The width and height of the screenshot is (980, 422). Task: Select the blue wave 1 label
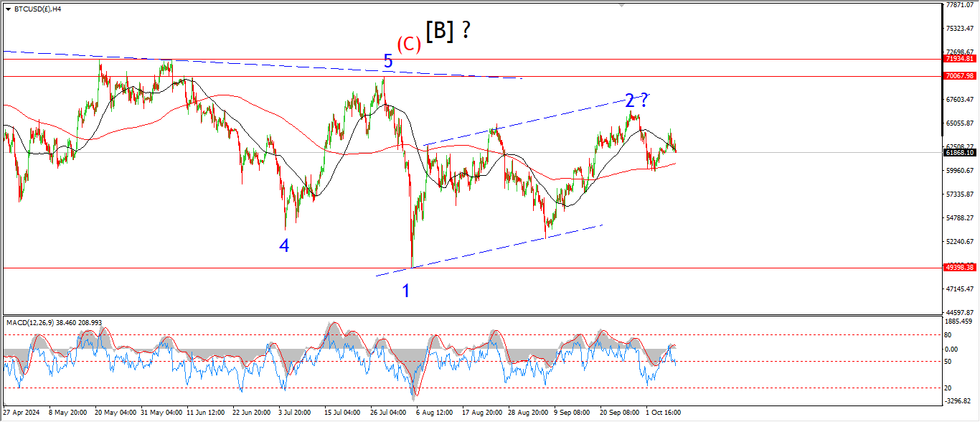pyautogui.click(x=406, y=291)
